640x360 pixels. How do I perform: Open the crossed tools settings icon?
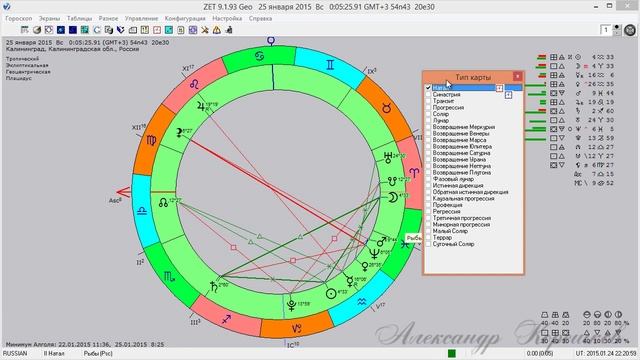[204, 30]
